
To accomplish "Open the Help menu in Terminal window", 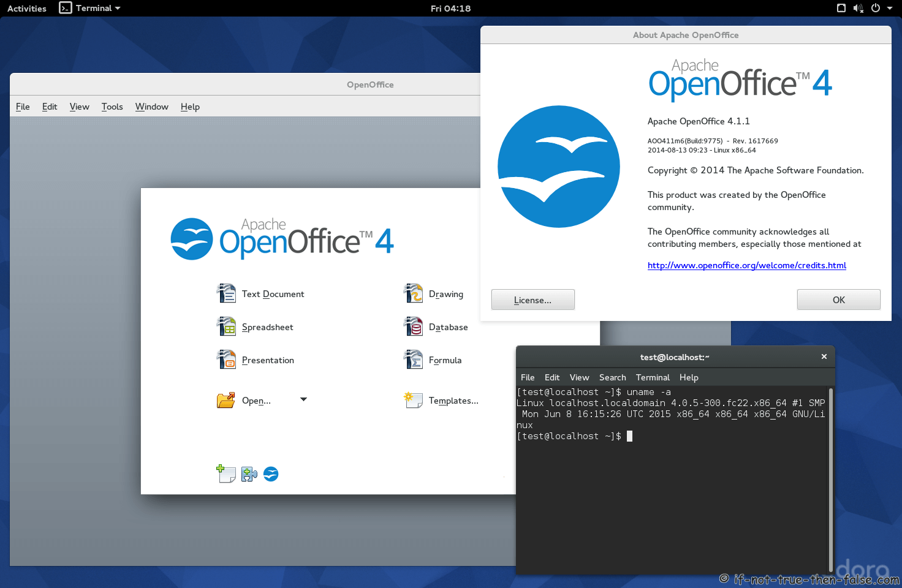I will (x=689, y=377).
